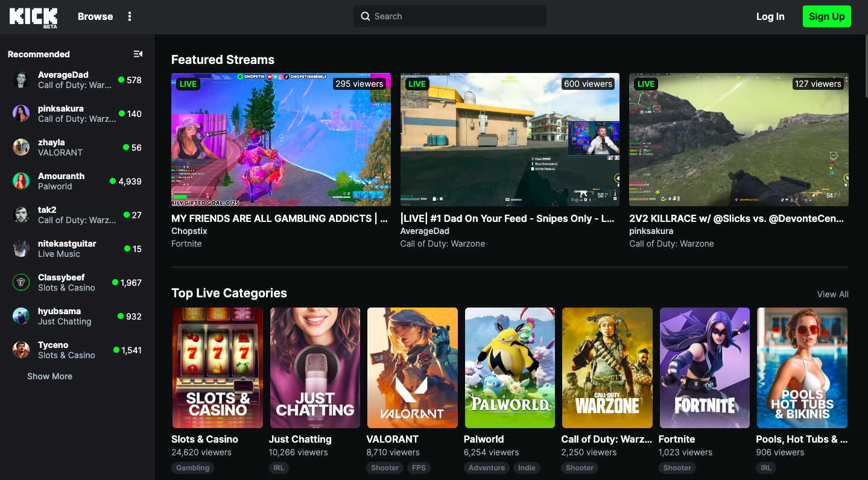The image size is (868, 480).
Task: Click the green Sign Up button
Action: (x=826, y=17)
